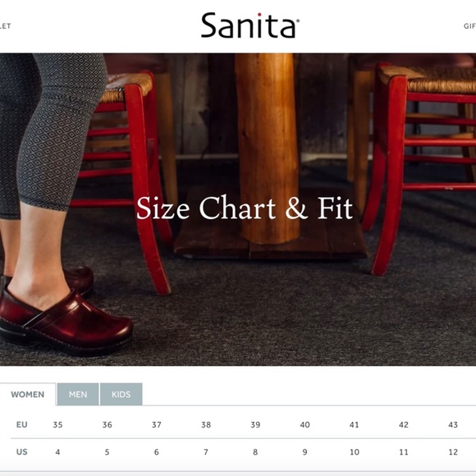This screenshot has height=476, width=476.
Task: Click the Sanita logo
Action: pyautogui.click(x=250, y=25)
